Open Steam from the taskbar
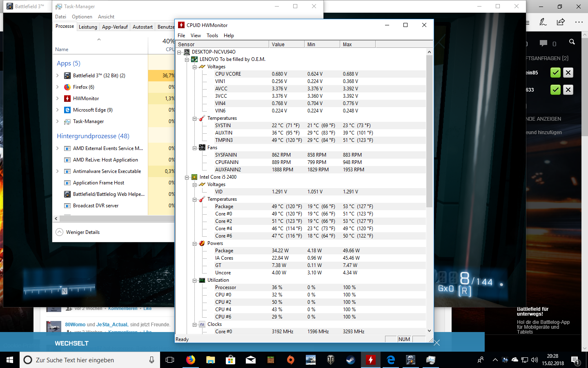588x368 pixels. 350,360
